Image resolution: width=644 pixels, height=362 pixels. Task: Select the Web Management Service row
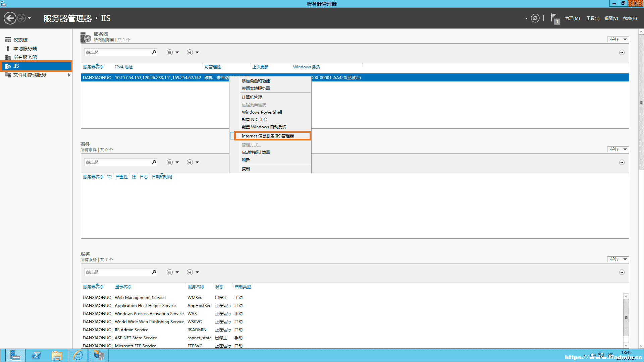point(352,298)
